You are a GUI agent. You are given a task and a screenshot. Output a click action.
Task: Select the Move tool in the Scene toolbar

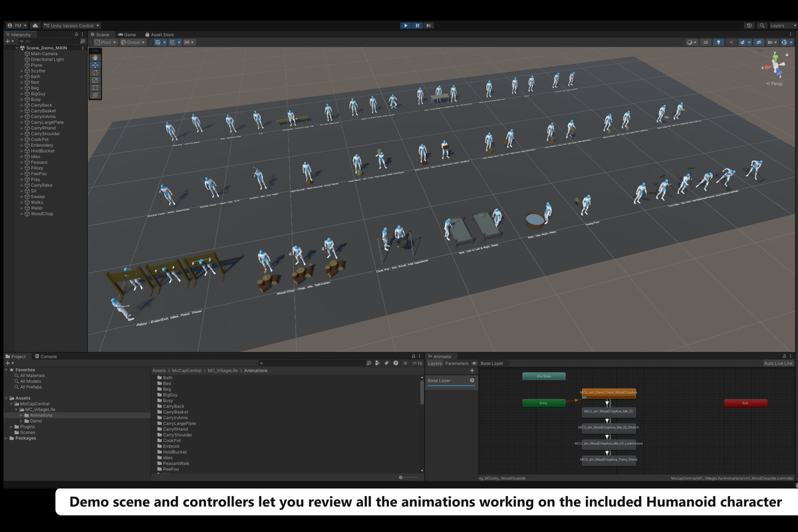(x=96, y=65)
